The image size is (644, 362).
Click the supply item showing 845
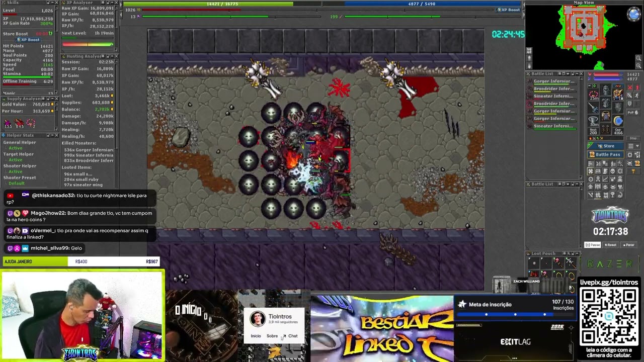[x=20, y=123]
